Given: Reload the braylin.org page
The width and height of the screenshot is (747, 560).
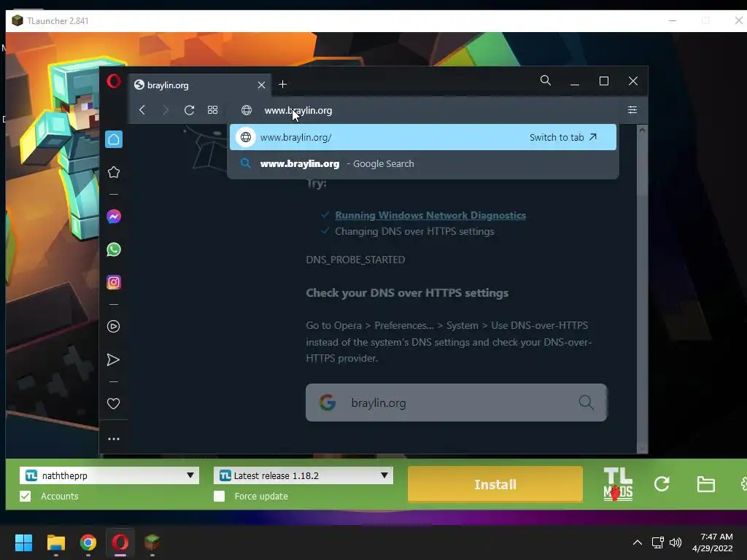Looking at the screenshot, I should tap(189, 110).
